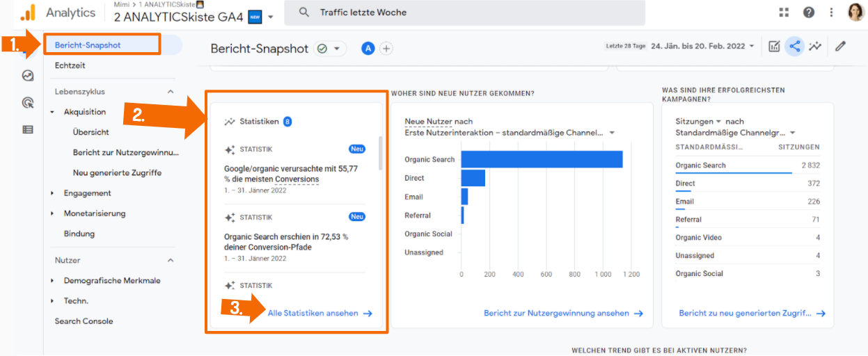Click Alle Statistiken ansehen link
The width and height of the screenshot is (868, 356).
click(x=319, y=314)
